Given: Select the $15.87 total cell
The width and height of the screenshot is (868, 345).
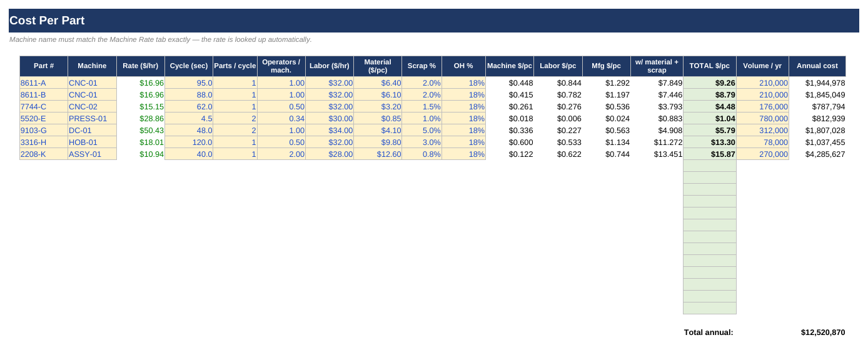Looking at the screenshot, I should (710, 154).
